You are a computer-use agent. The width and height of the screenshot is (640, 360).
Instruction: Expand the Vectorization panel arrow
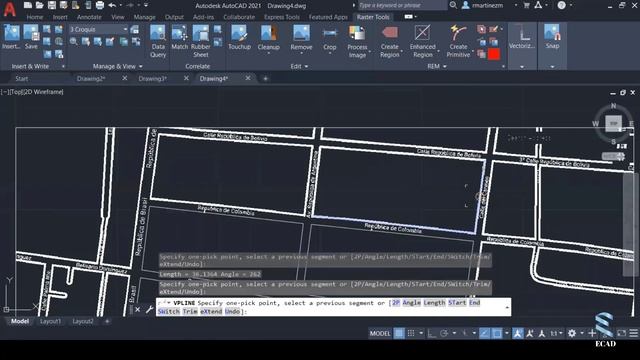(x=522, y=67)
